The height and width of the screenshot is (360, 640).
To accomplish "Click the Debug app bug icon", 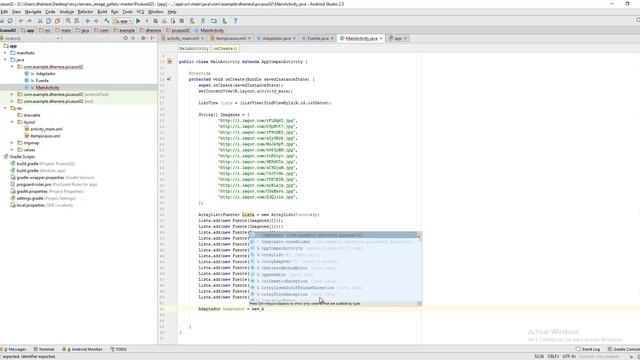I will [156, 21].
